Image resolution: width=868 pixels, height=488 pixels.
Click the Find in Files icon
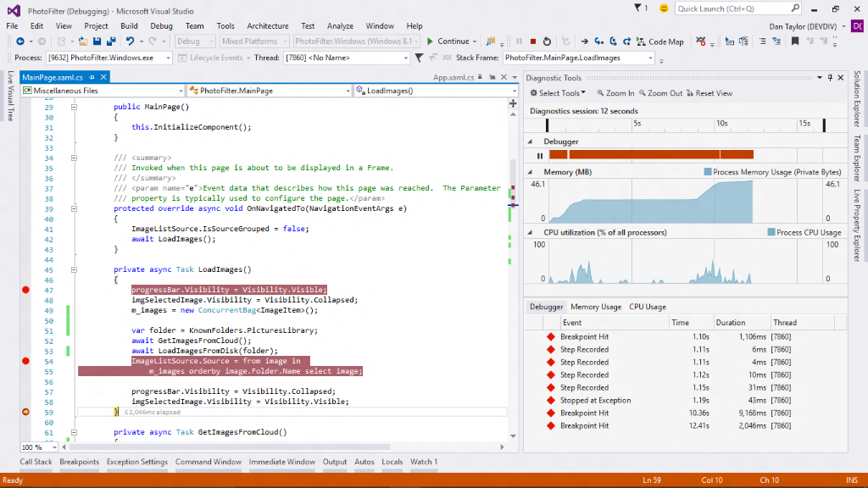click(491, 42)
